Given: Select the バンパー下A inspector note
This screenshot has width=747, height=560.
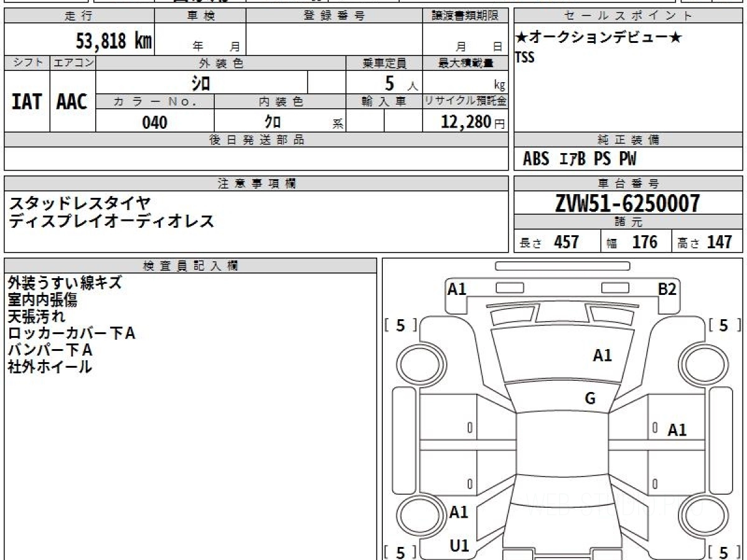Looking at the screenshot, I should coord(50,350).
